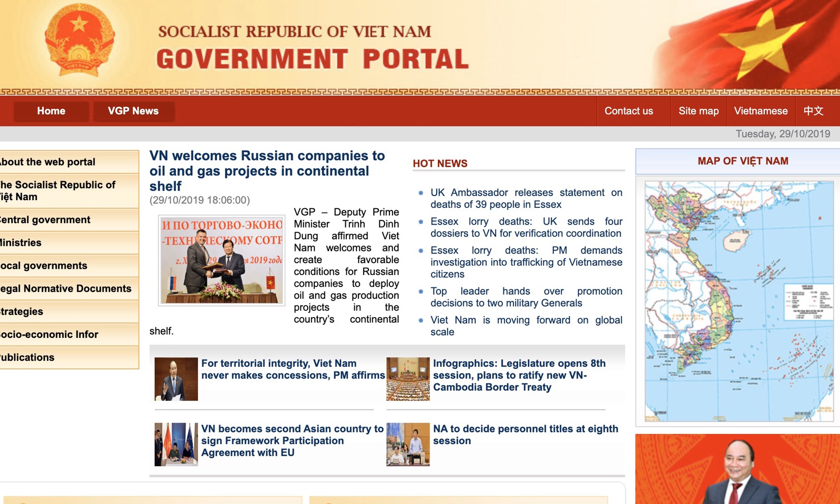Click the date Tuesday, 29/10/2019
840x504 pixels.
click(783, 134)
